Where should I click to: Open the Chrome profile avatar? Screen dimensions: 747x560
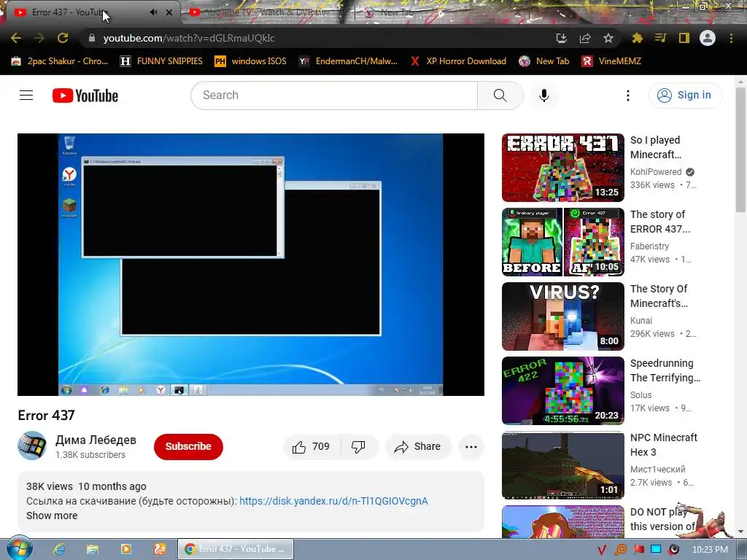pos(708,38)
